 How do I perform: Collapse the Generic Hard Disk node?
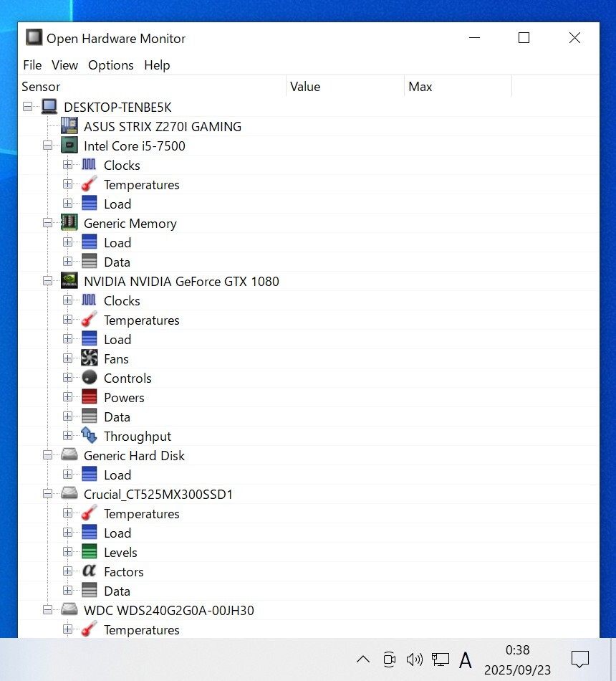pos(48,454)
